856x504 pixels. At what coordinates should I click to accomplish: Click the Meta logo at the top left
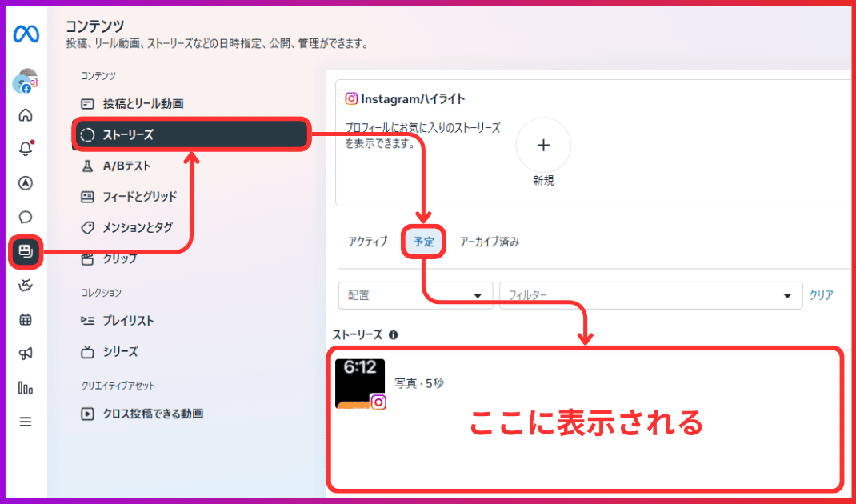tap(25, 32)
